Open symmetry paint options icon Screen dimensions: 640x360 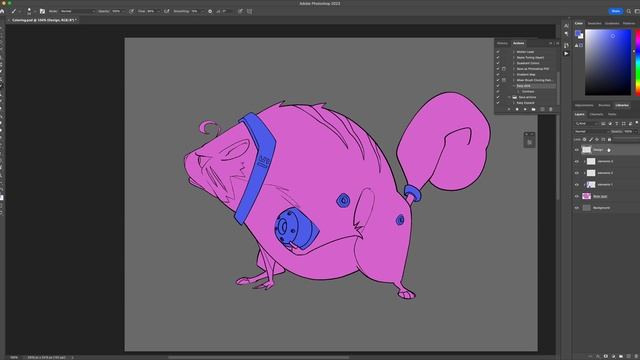[x=249, y=11]
